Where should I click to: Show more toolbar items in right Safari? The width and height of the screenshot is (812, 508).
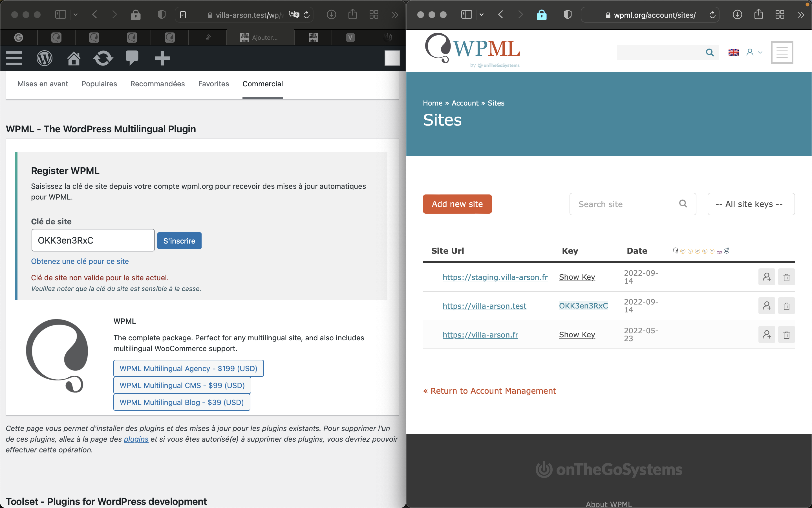[x=801, y=15]
